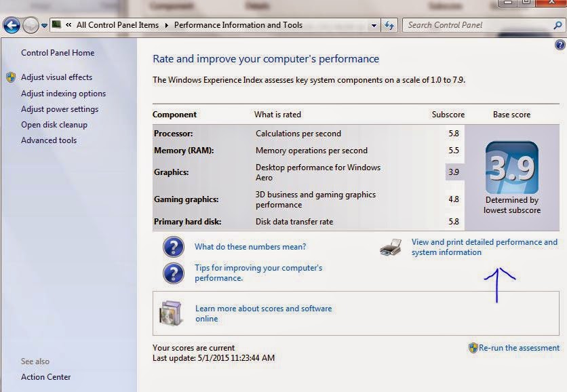Select the Primary hard disk row label

tap(187, 222)
